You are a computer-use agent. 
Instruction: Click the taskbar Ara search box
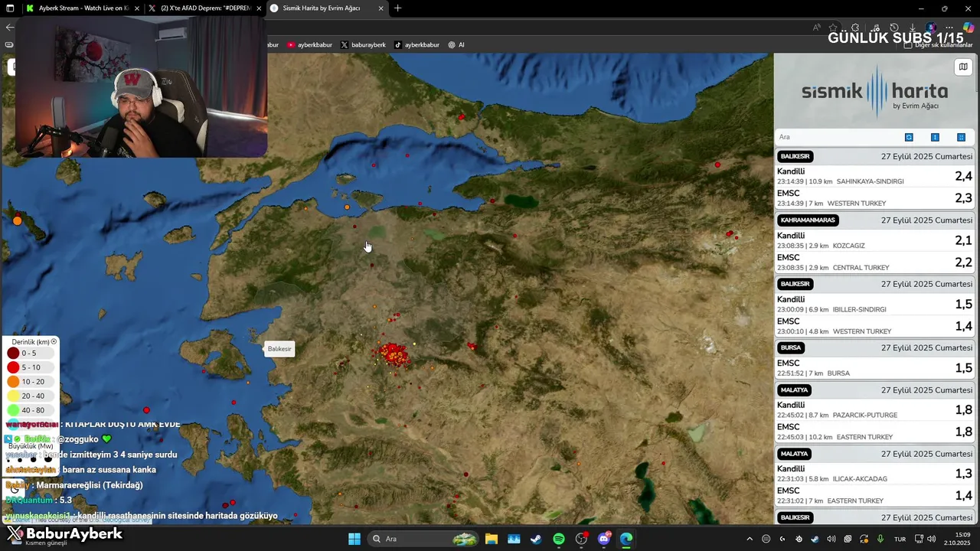click(423, 539)
